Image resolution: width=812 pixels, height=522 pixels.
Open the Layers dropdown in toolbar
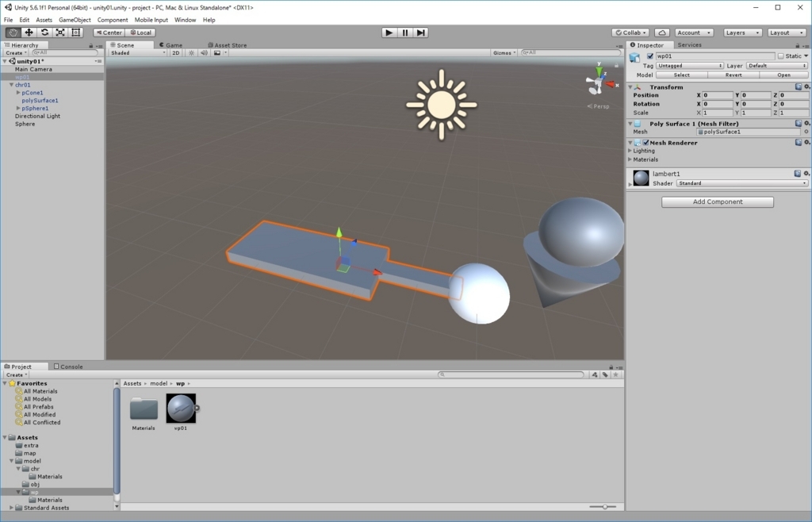click(x=742, y=33)
